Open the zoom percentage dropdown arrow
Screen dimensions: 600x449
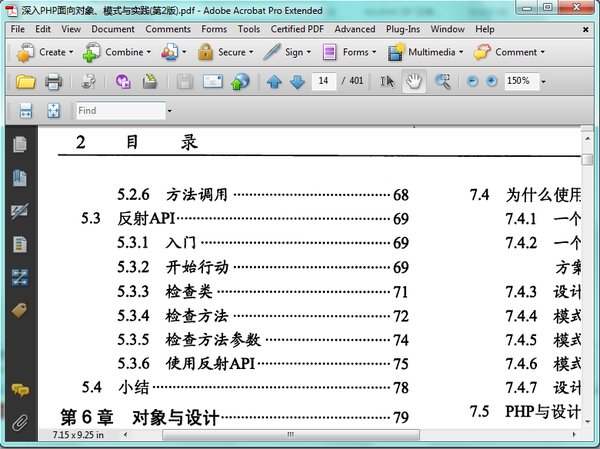pyautogui.click(x=543, y=82)
